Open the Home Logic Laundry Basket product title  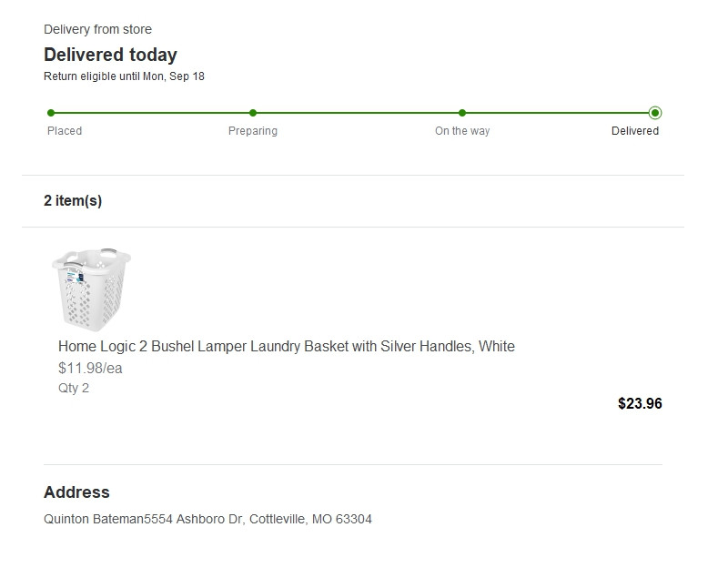pyautogui.click(x=287, y=346)
